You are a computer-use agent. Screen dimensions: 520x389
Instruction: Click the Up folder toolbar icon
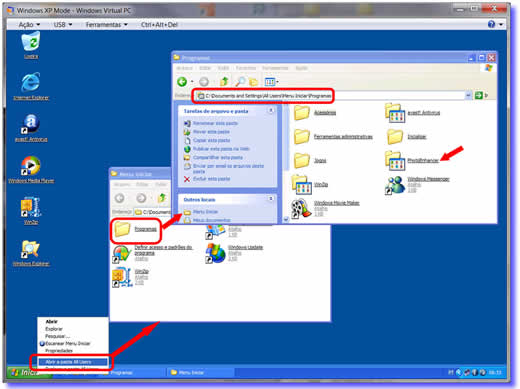tap(224, 82)
